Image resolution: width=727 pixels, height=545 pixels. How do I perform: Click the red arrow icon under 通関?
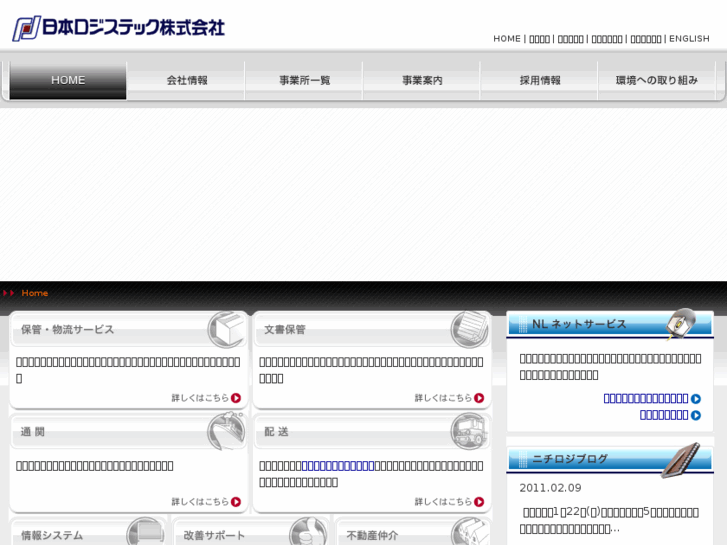coord(236,502)
